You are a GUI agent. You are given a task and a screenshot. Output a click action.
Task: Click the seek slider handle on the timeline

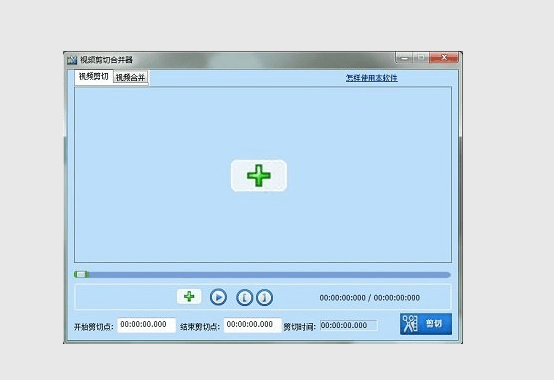click(81, 274)
